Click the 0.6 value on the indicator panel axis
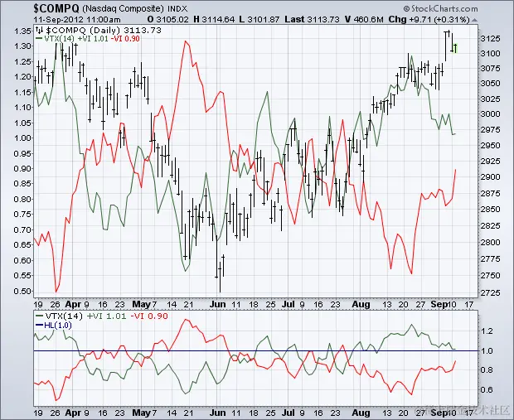 pyautogui.click(x=487, y=390)
